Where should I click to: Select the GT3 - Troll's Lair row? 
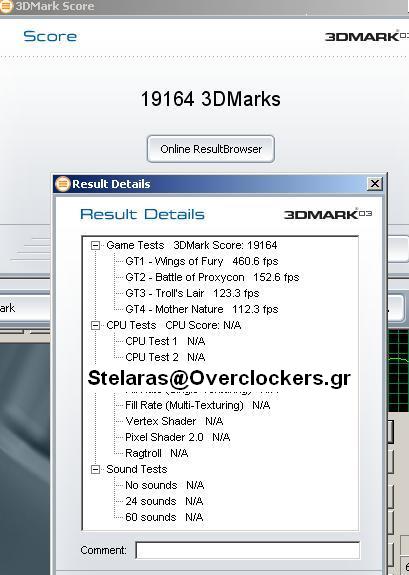[192, 293]
